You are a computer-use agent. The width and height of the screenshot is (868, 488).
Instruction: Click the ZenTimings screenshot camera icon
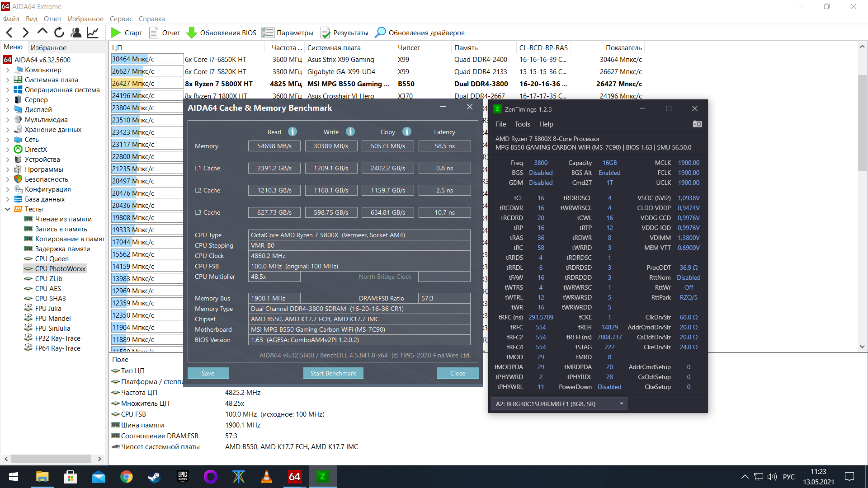[697, 124]
